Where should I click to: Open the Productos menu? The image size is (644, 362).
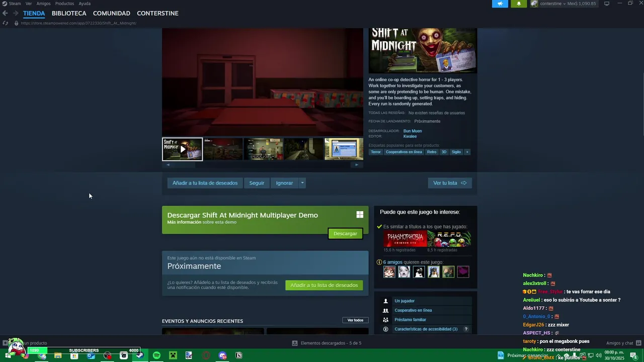(x=64, y=4)
